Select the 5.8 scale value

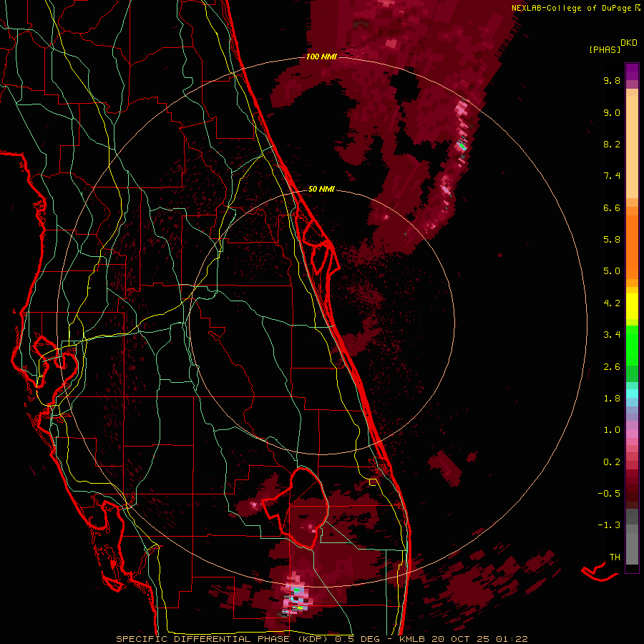coord(612,240)
